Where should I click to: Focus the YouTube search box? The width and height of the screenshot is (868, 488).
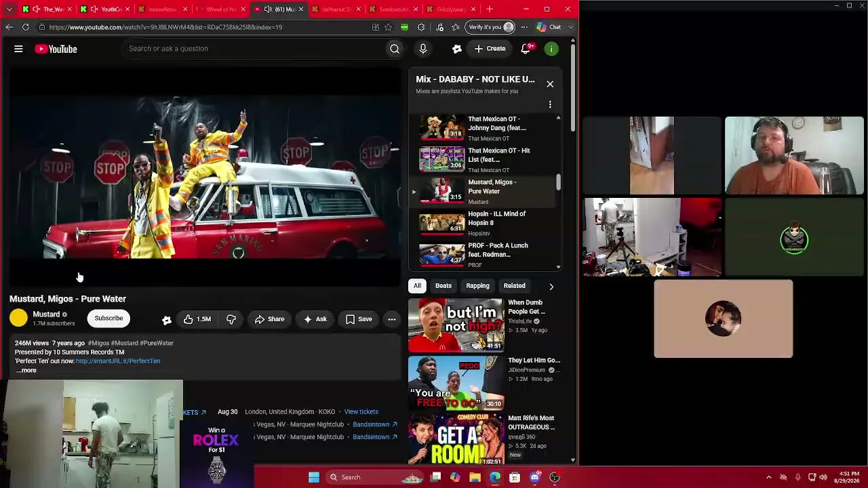[x=254, y=49]
